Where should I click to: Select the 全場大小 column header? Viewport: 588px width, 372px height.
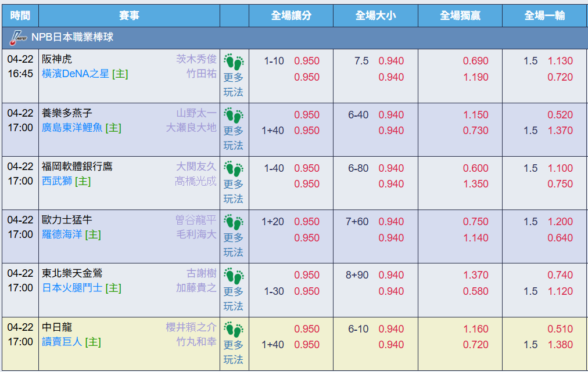(x=375, y=16)
